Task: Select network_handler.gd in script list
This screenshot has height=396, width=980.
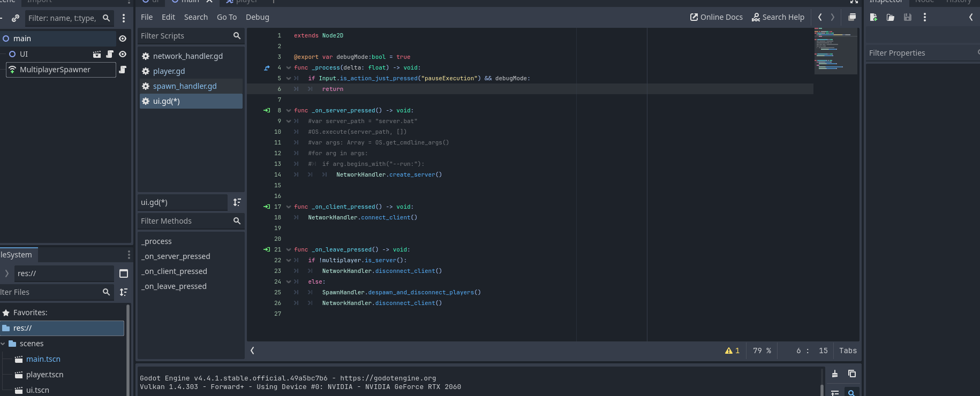Action: [x=187, y=56]
